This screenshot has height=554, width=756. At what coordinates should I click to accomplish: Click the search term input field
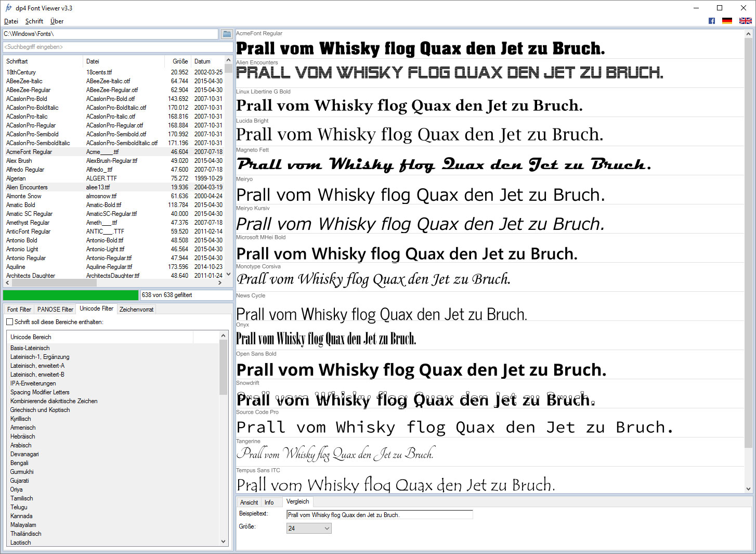[118, 47]
